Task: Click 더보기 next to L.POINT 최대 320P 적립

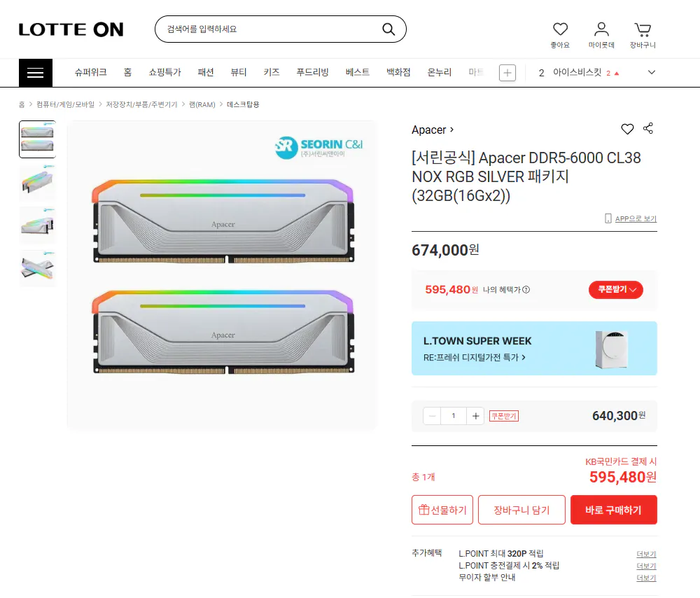Action: point(646,553)
